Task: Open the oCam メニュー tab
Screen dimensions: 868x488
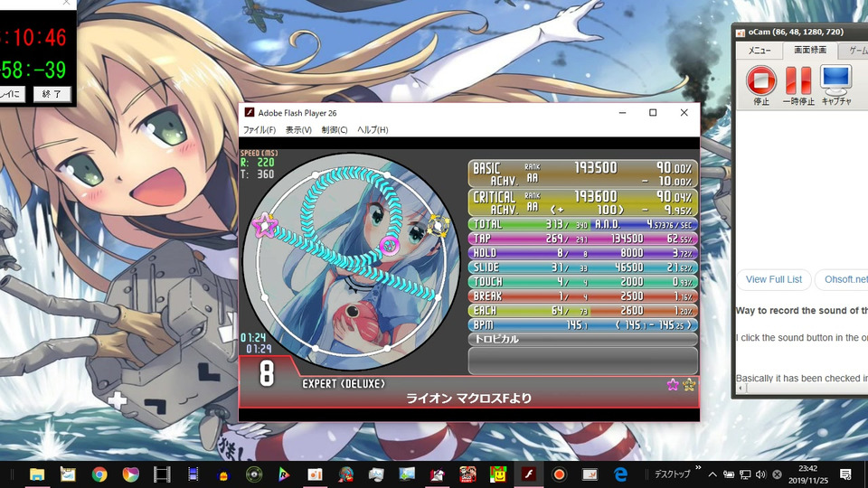Action: pyautogui.click(x=759, y=51)
